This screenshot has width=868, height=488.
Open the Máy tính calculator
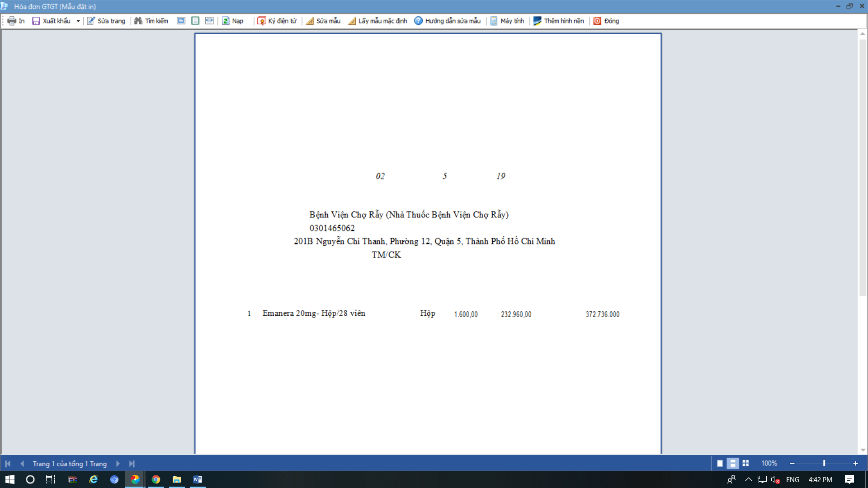point(507,21)
